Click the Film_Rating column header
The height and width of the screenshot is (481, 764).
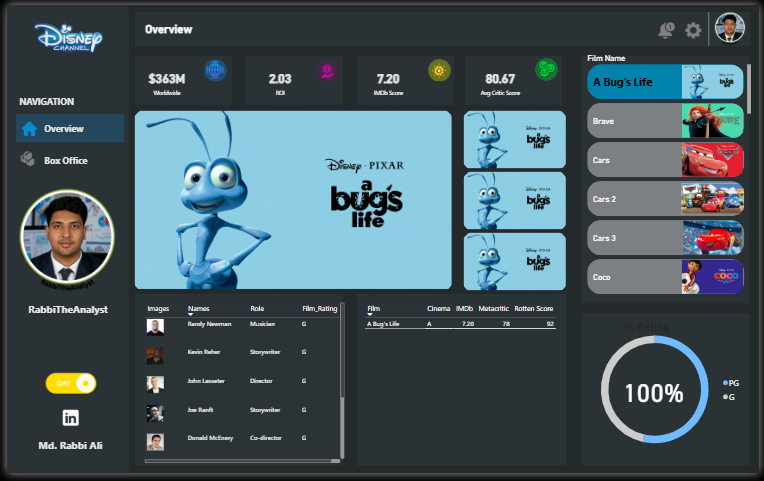(x=320, y=308)
